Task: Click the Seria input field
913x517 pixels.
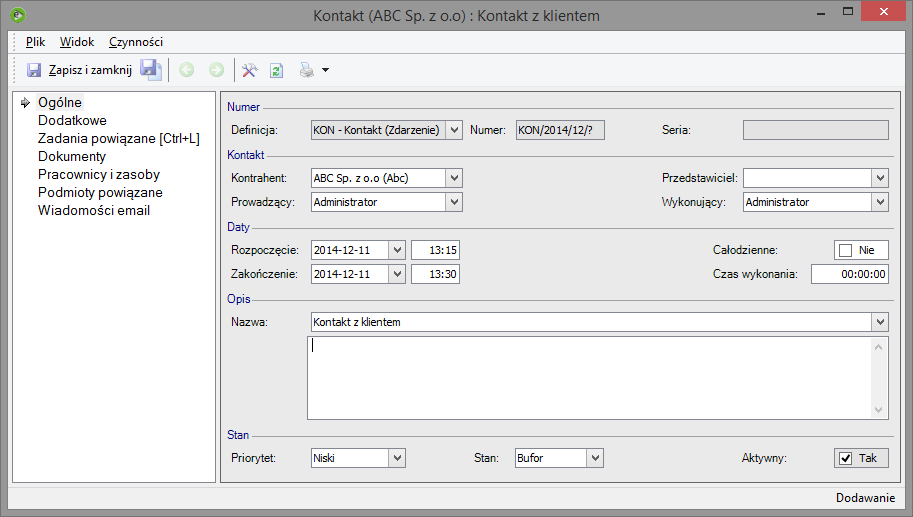Action: pyautogui.click(x=816, y=130)
